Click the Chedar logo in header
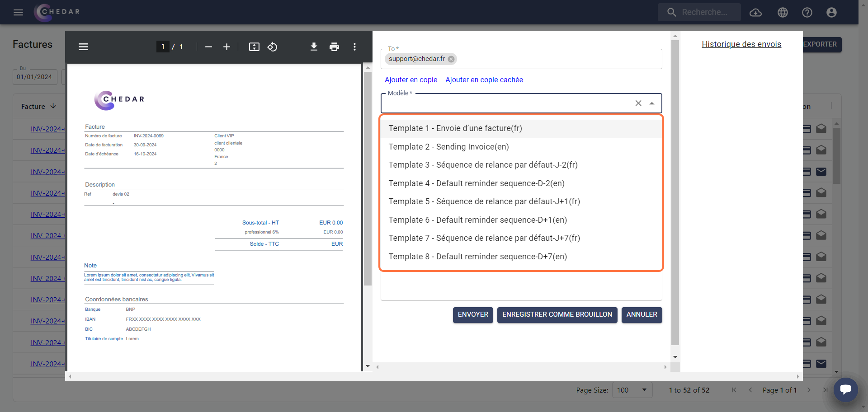Image resolution: width=868 pixels, height=412 pixels. 57,12
